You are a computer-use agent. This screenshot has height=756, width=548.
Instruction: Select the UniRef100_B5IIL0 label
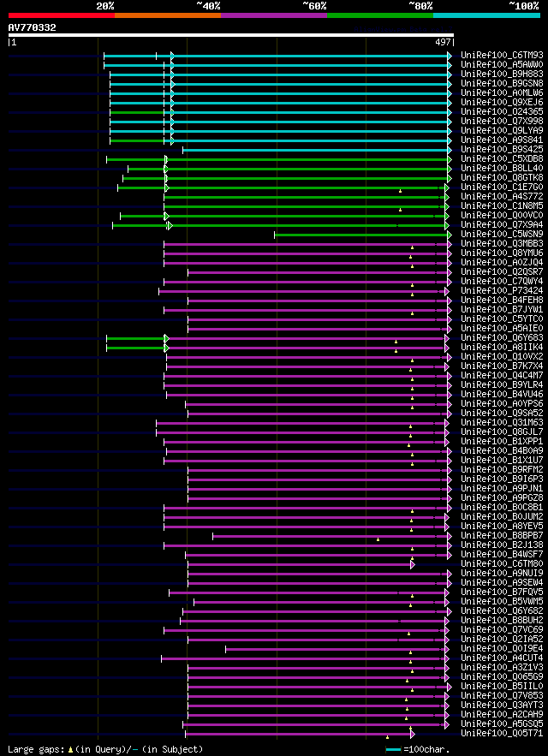point(502,686)
